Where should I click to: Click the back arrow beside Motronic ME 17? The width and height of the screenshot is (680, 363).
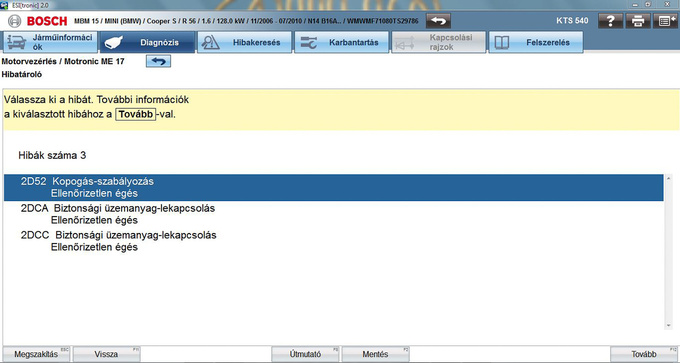pyautogui.click(x=158, y=61)
